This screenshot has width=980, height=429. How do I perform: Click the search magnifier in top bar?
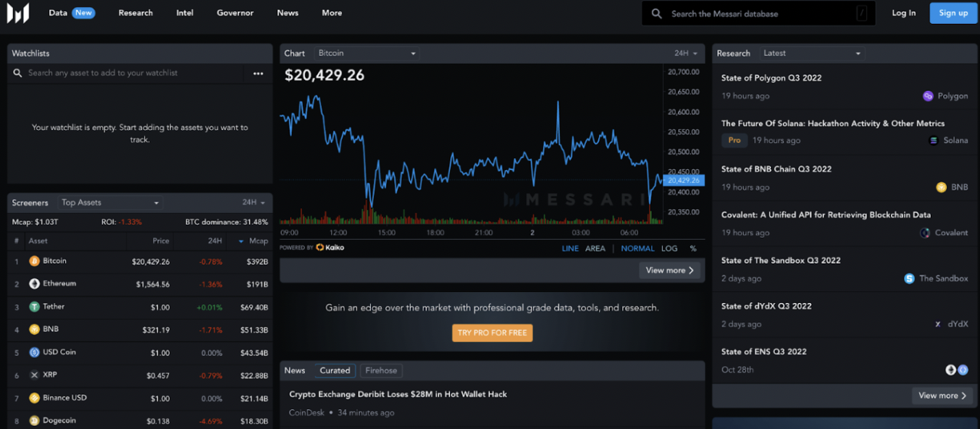pyautogui.click(x=657, y=13)
